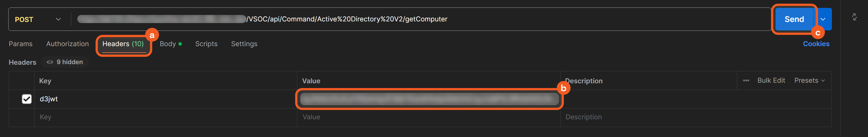The height and width of the screenshot is (137, 868).
Task: Click the collapse pane arrows icon
Action: point(854,17)
